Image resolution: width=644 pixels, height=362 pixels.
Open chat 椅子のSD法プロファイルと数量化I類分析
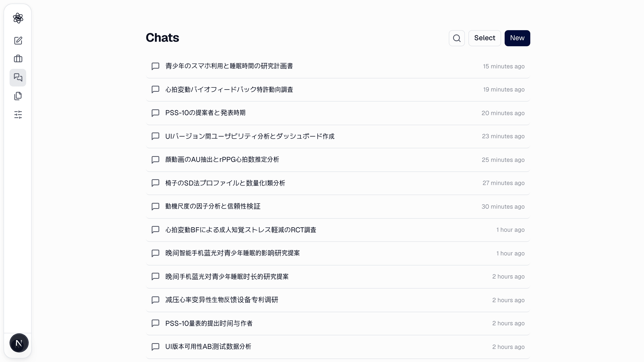(338, 183)
